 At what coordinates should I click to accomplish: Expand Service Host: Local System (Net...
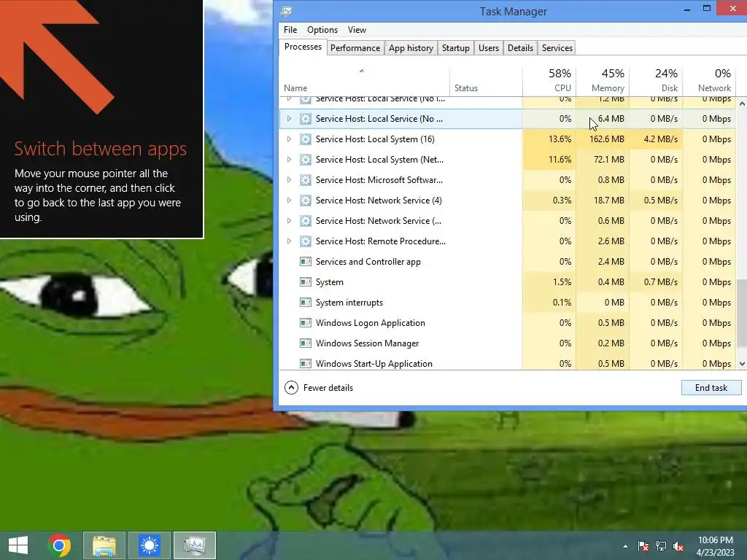pos(289,160)
